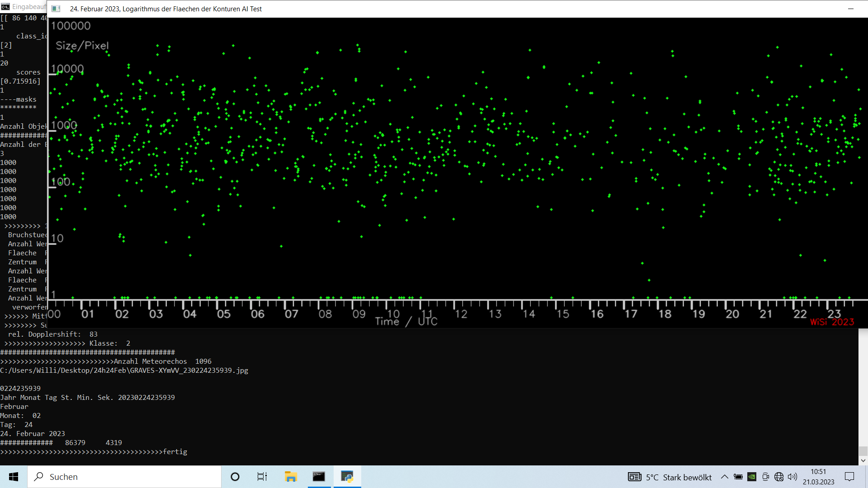Open network globe icon in system tray
868x488 pixels.
(x=779, y=477)
